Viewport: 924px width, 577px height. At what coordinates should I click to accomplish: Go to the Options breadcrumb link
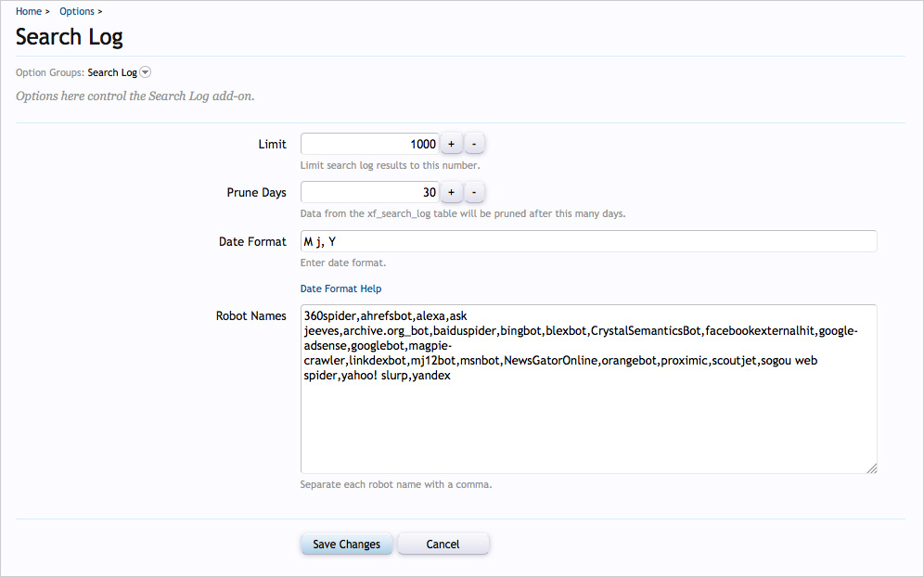coord(77,11)
